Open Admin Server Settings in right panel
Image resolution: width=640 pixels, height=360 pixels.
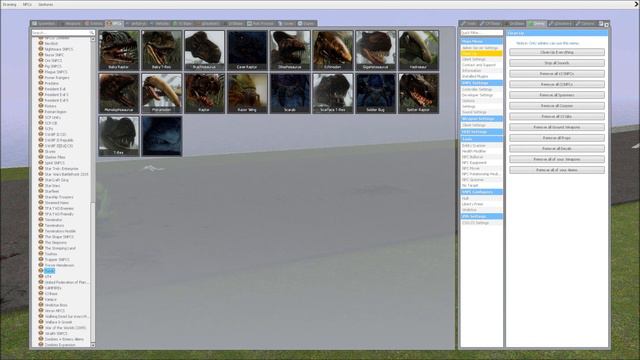coord(481,48)
